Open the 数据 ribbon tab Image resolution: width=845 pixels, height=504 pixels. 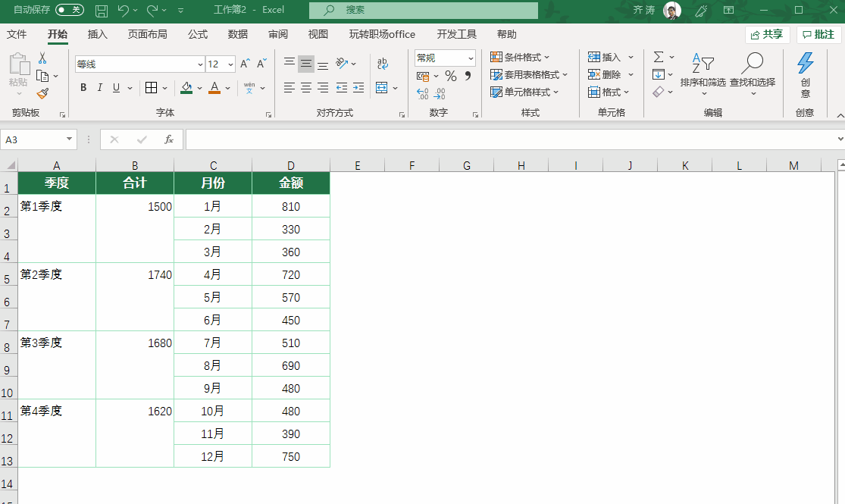point(238,34)
